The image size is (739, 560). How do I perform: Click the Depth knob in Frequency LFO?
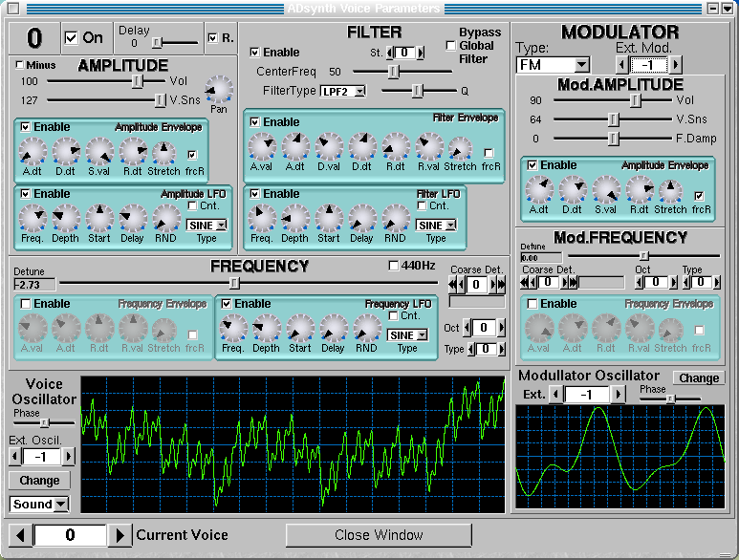(267, 328)
